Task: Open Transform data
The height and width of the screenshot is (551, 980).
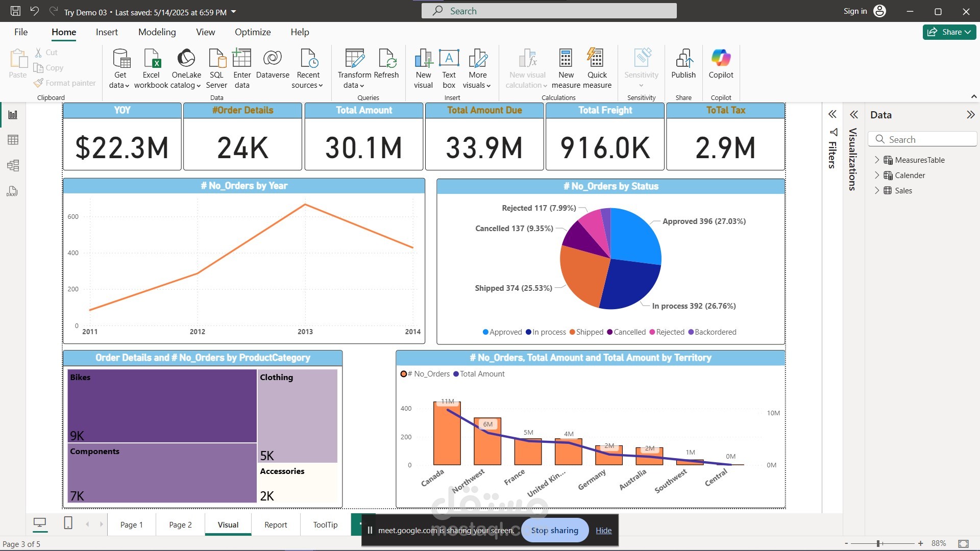Action: click(354, 69)
